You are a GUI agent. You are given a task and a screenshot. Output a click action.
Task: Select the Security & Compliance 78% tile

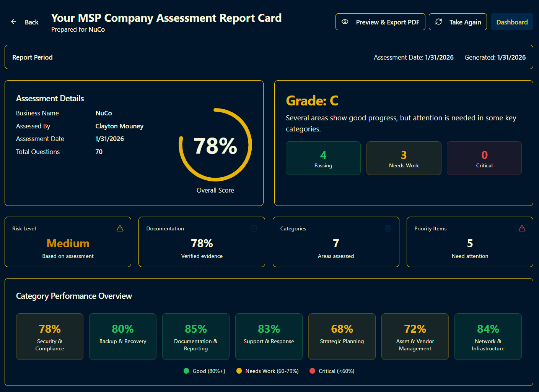click(x=50, y=337)
